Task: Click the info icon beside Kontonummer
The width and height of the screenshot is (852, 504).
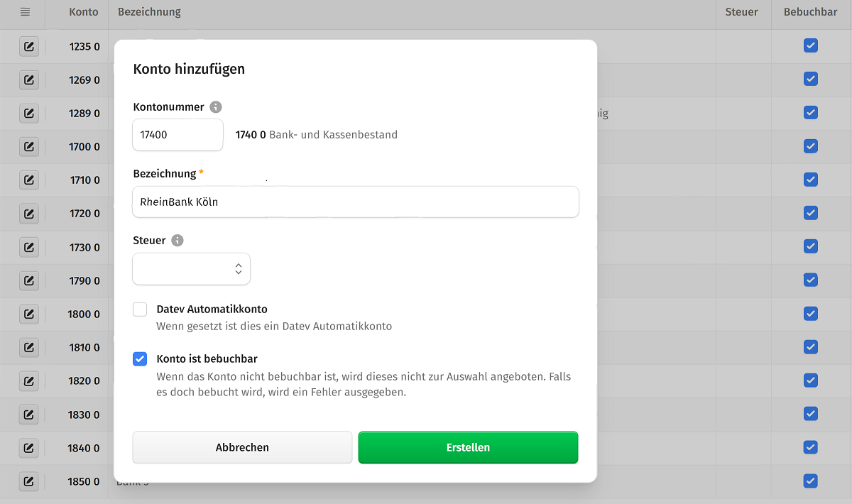Action: (x=216, y=107)
